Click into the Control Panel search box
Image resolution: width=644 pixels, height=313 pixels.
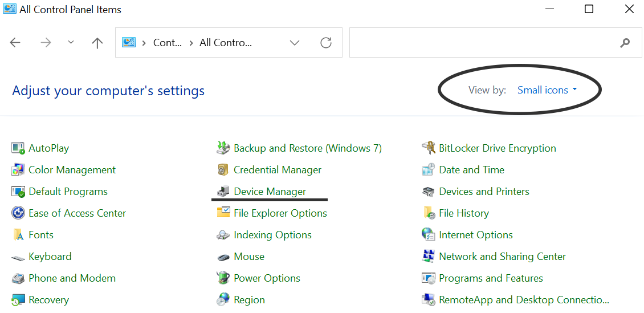pos(495,43)
